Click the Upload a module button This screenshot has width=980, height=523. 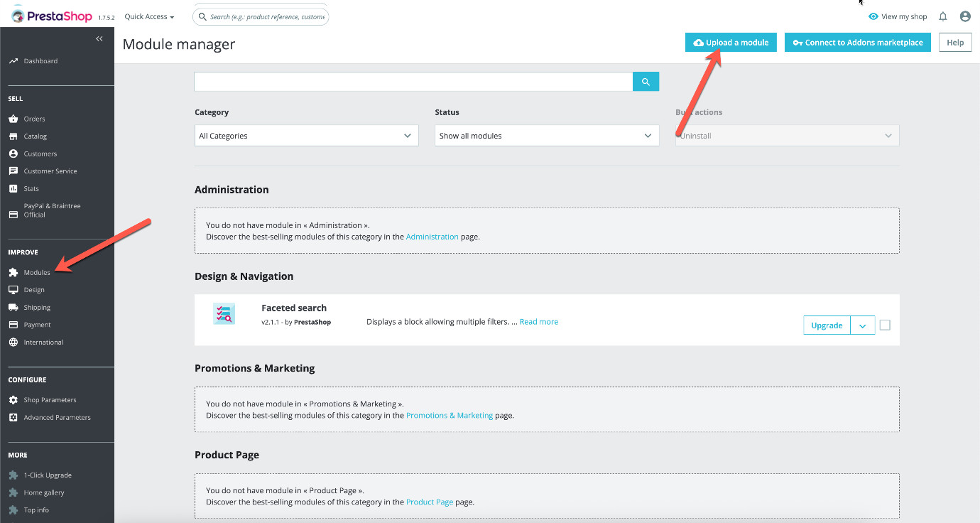[731, 42]
